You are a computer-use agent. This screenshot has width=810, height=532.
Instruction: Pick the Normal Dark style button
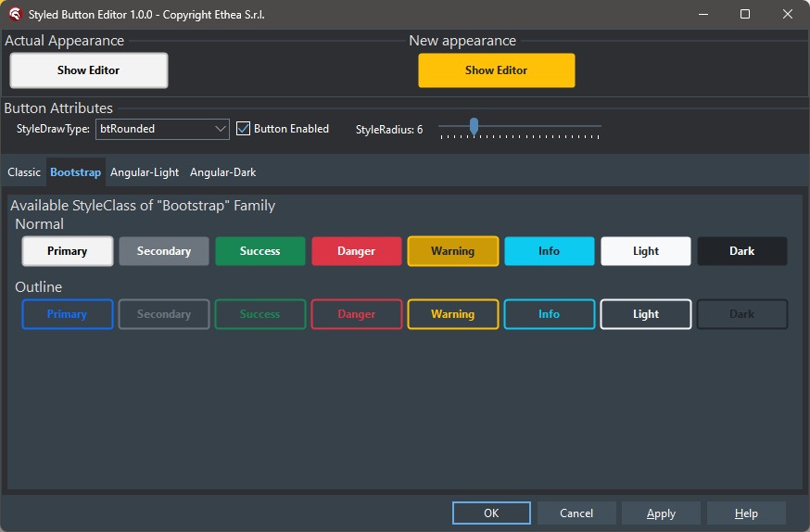[742, 251]
